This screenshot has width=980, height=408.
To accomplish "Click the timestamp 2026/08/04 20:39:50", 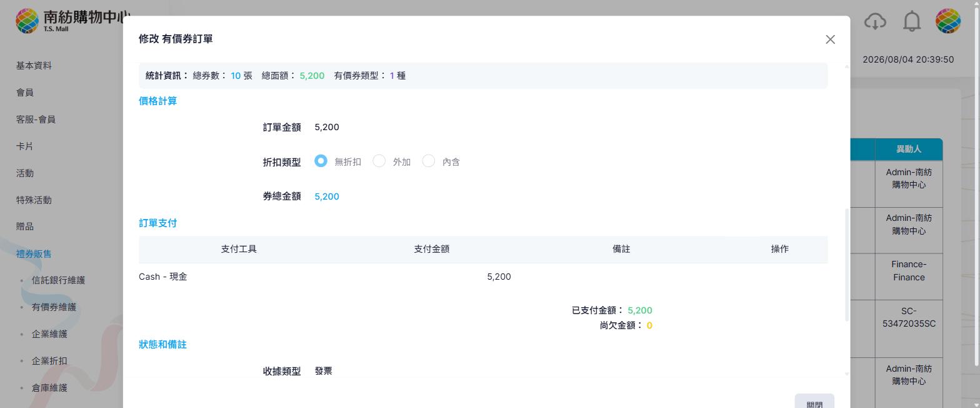I will 908,59.
